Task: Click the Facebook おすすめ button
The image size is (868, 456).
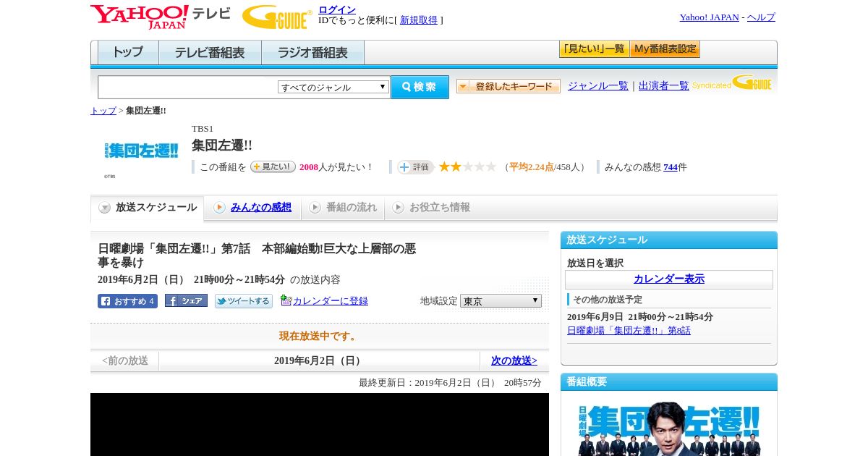Action: point(127,301)
